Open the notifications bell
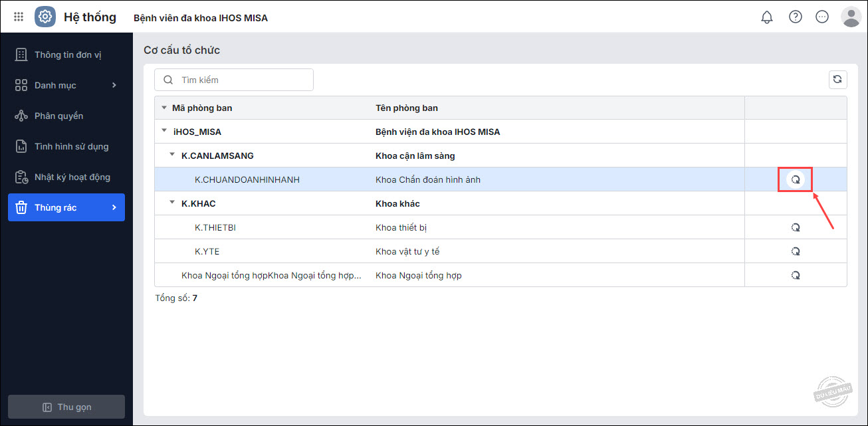 [x=767, y=17]
